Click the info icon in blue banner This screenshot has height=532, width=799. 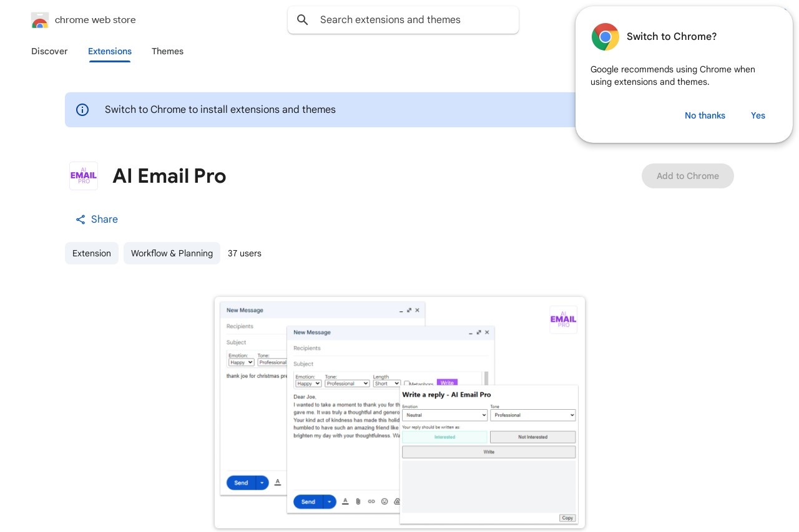point(82,110)
